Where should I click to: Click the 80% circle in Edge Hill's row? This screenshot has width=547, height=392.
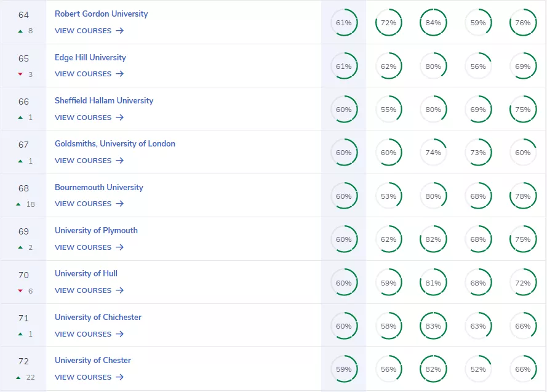click(434, 66)
